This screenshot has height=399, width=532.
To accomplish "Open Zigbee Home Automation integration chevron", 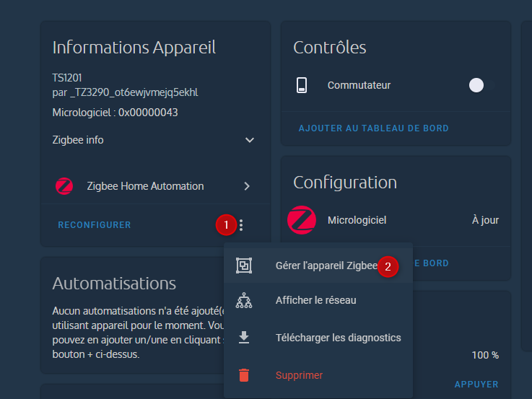I will pos(247,186).
